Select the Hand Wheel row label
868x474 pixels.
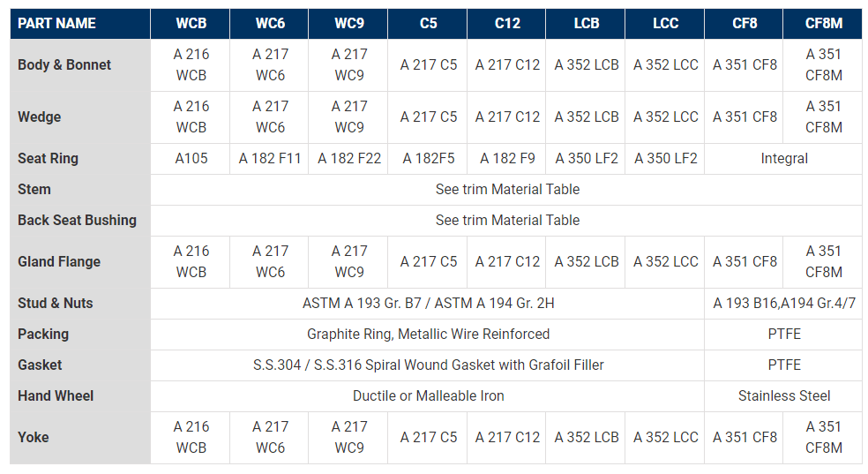(56, 395)
